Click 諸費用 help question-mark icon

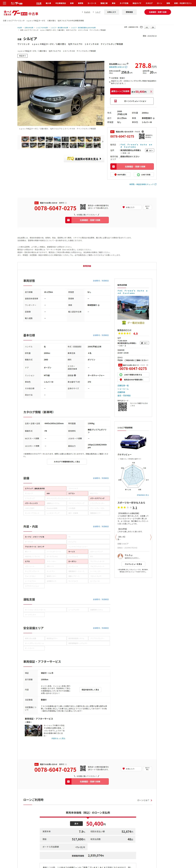pos(148,71)
